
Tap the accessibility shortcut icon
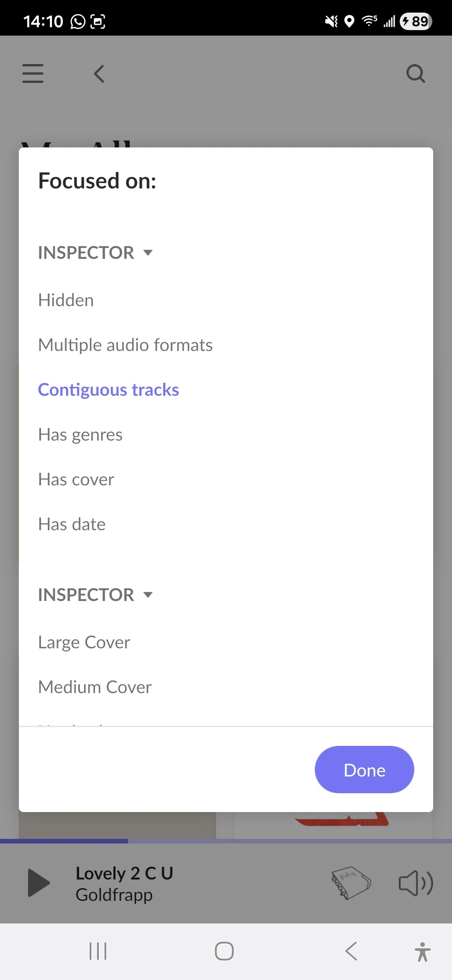tap(422, 952)
